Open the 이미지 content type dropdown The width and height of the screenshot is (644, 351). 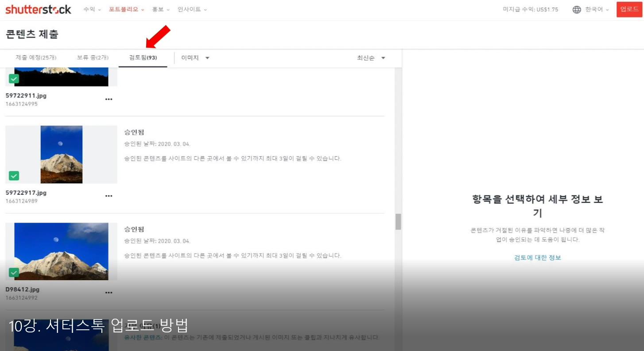195,58
